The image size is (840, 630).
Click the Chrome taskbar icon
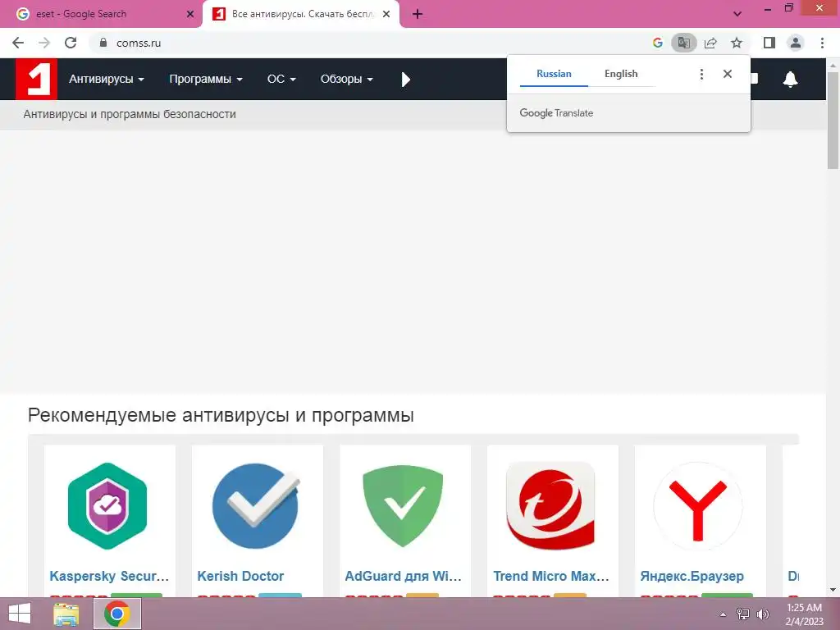tap(117, 614)
